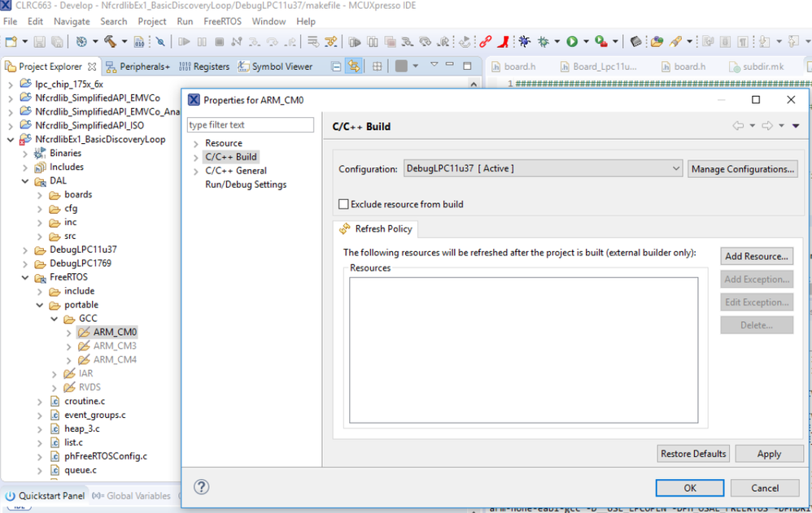Click the Disconnect debug icon
Viewport: 812px width, 513px height.
pos(237,42)
